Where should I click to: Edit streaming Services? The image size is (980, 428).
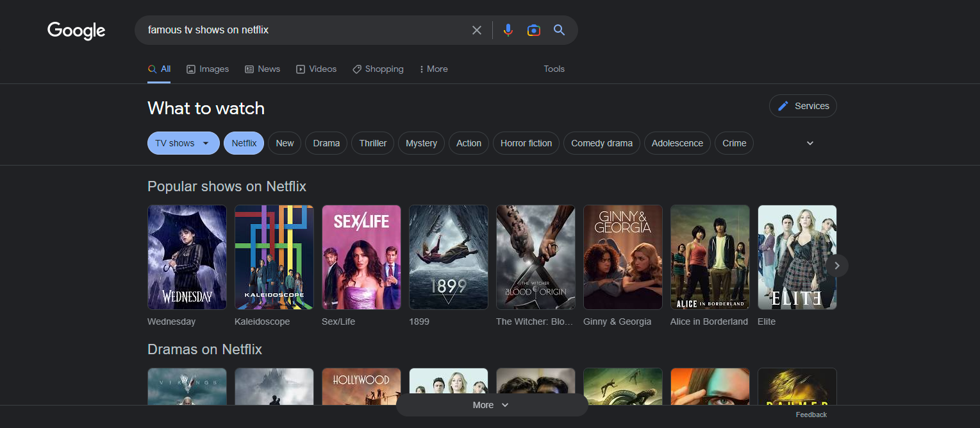point(803,106)
